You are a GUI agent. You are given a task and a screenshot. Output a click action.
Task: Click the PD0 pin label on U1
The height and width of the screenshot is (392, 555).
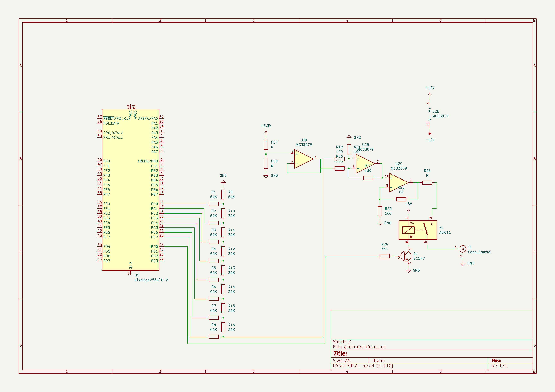[x=154, y=247]
